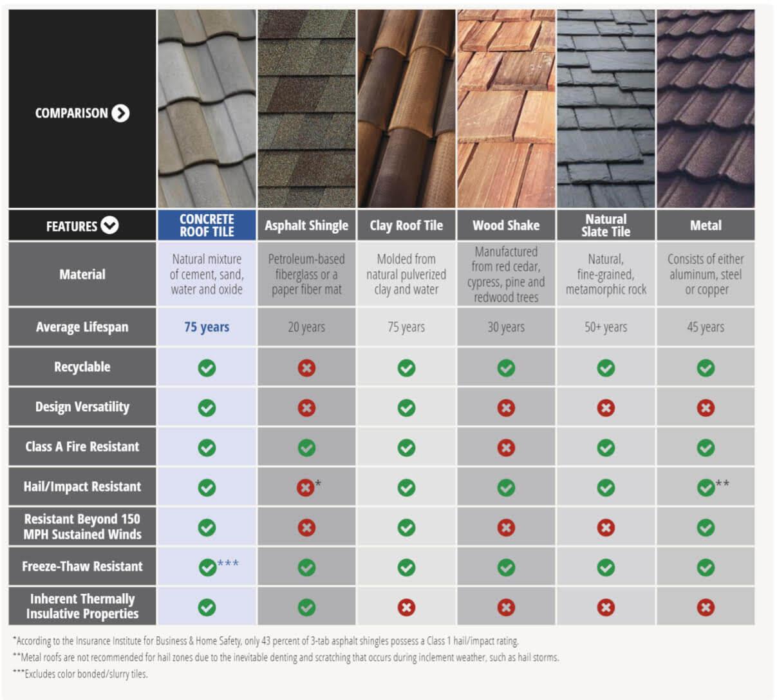Expand the Features chevron icon

(110, 226)
